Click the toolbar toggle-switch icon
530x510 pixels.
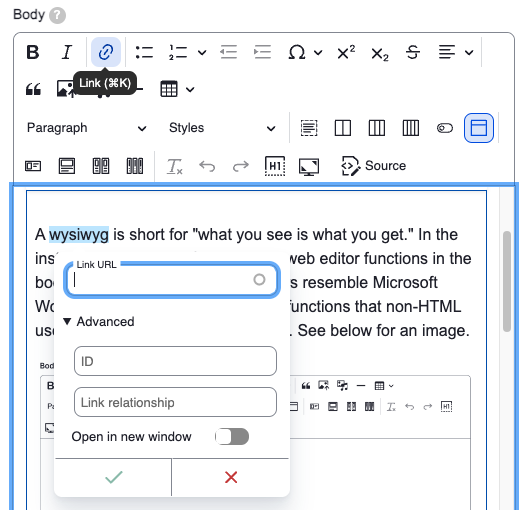(x=445, y=128)
